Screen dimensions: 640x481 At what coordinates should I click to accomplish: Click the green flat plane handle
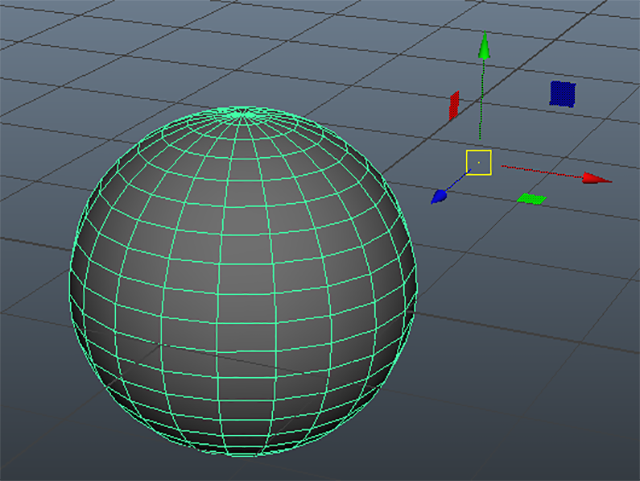531,199
